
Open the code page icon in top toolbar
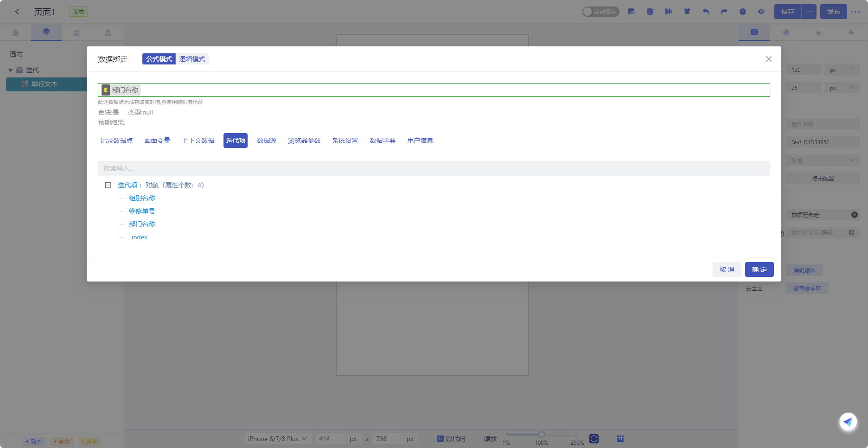tap(632, 12)
